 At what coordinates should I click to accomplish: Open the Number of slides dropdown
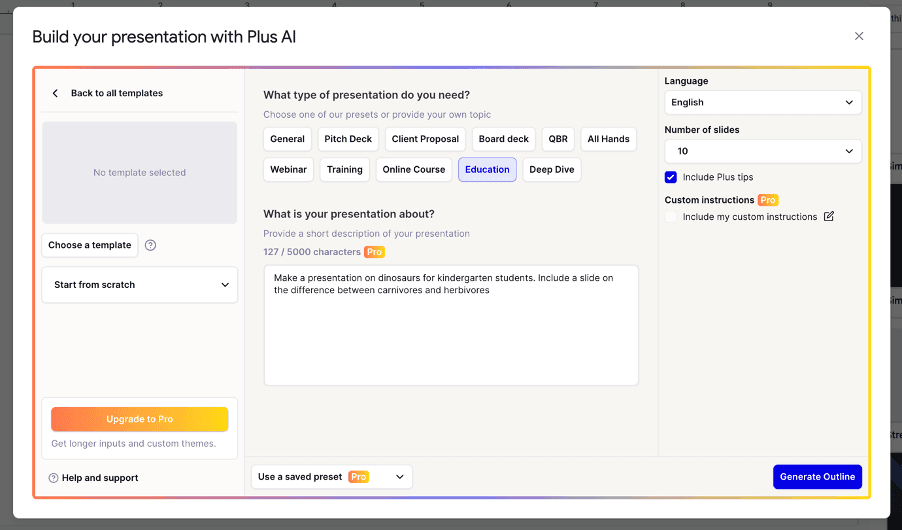pos(763,151)
